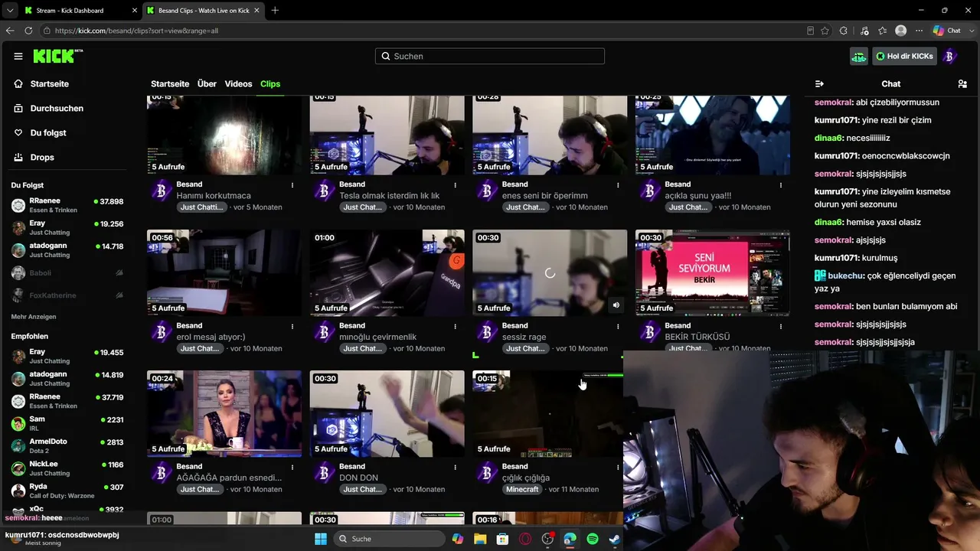980x551 pixels.
Task: Open the Kick hamburger sidebar menu
Action: (18, 56)
